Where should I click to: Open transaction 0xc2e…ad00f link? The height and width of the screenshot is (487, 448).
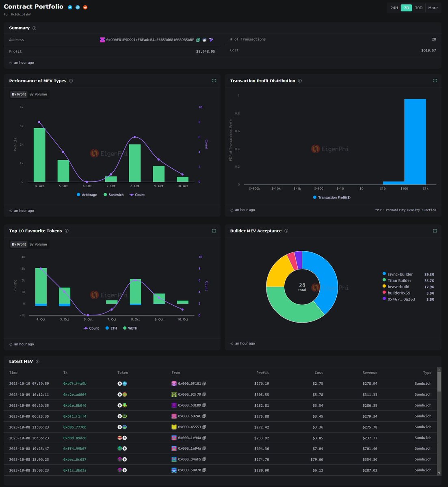coord(74,394)
